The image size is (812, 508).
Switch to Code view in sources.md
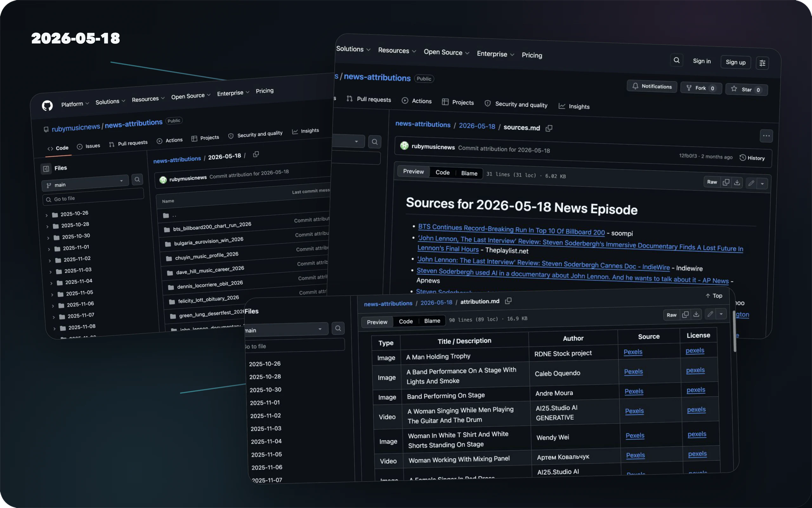point(442,172)
